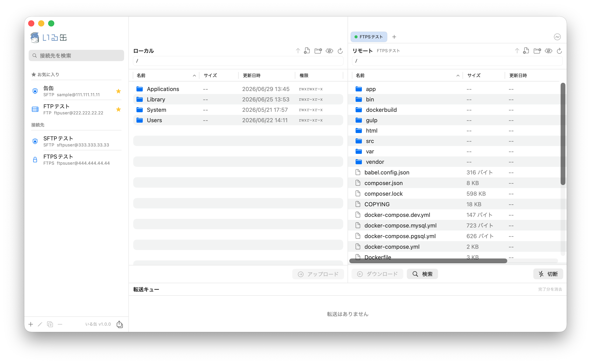Select the 缶缶 SFTP connection
The image size is (591, 364).
pyautogui.click(x=76, y=91)
